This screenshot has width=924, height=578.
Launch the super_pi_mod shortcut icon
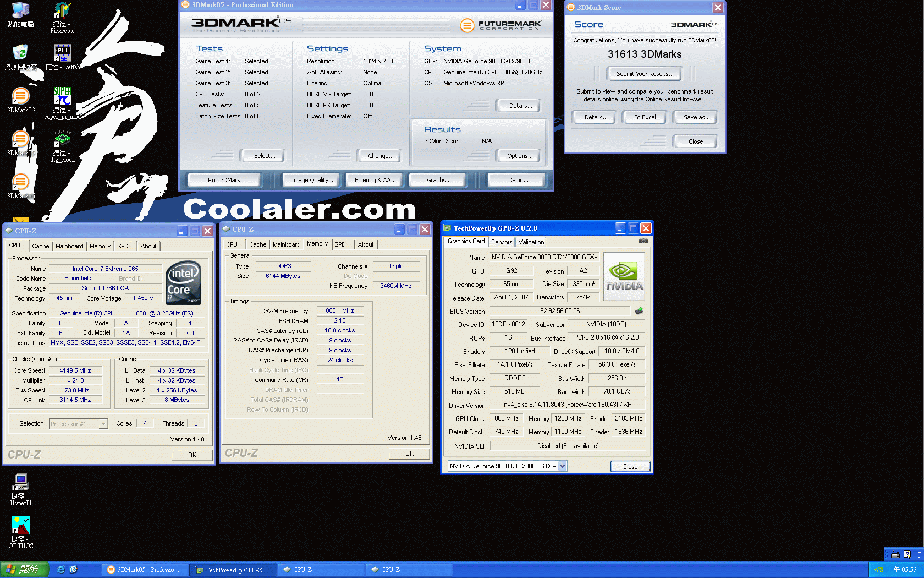click(x=62, y=103)
